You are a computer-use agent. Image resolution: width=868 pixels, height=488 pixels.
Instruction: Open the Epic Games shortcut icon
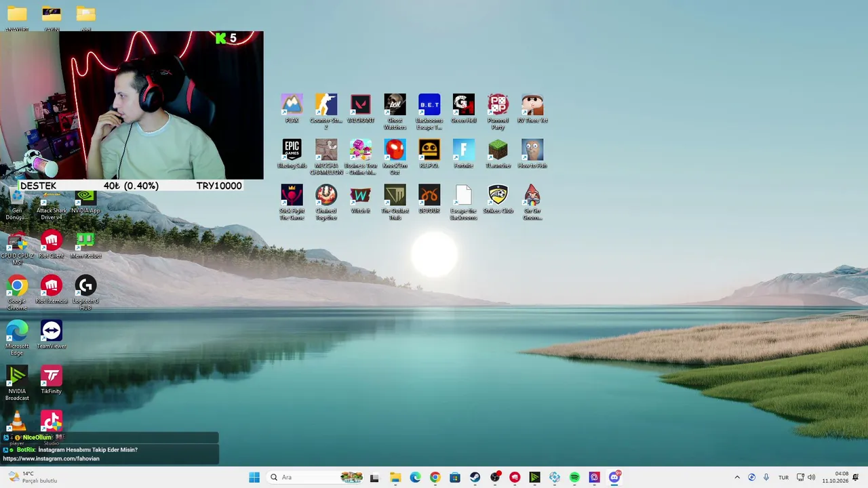292,154
